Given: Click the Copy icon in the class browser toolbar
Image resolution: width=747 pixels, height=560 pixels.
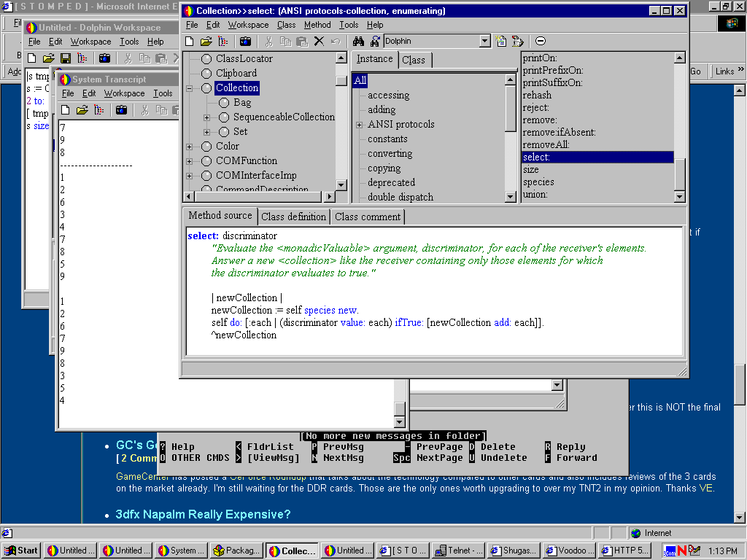Looking at the screenshot, I should point(285,42).
